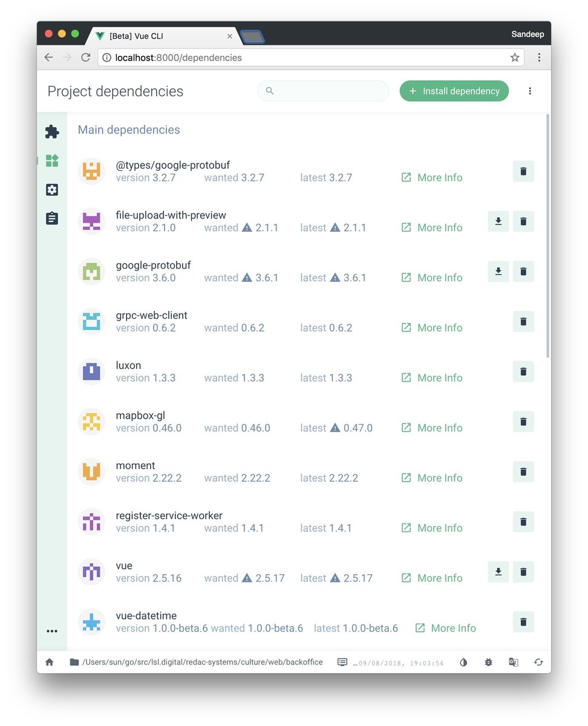Open Chrome's three-dot browser menu
The image size is (588, 726).
tap(539, 57)
